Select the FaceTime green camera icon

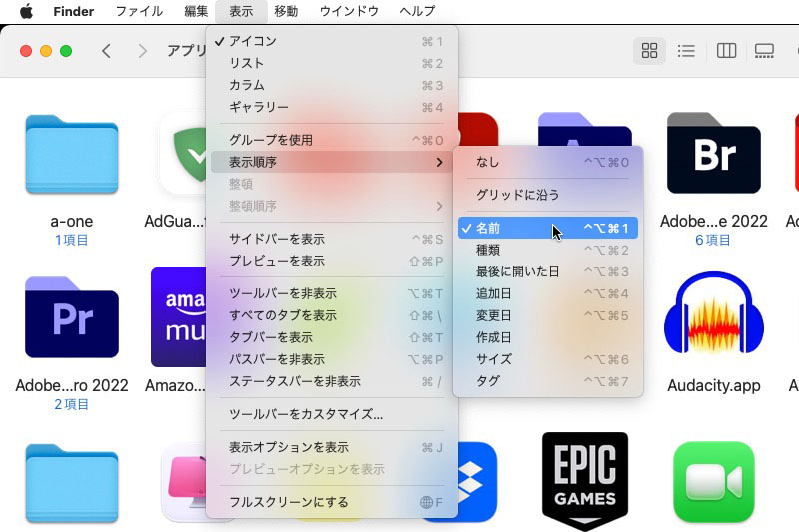click(713, 482)
